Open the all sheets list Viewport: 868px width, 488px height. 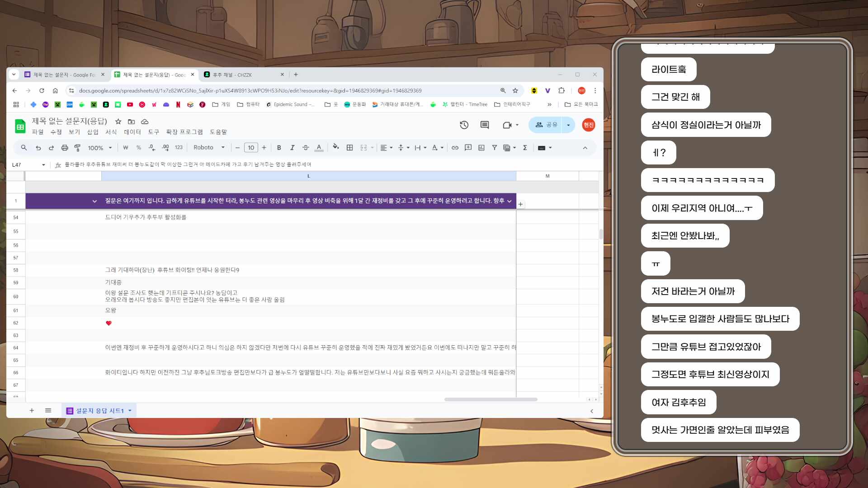(x=48, y=411)
